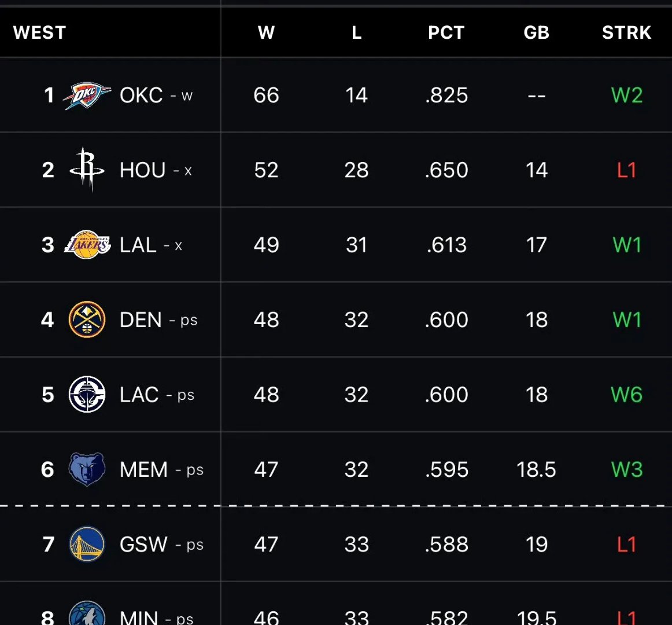Click the Minnesota Timberwolves logo

click(x=87, y=615)
